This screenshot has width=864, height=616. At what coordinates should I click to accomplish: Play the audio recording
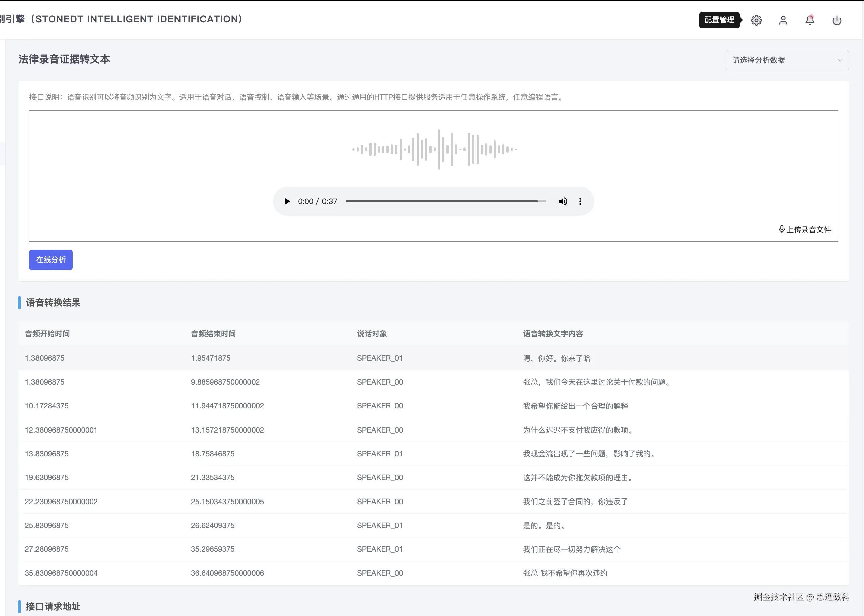(287, 202)
